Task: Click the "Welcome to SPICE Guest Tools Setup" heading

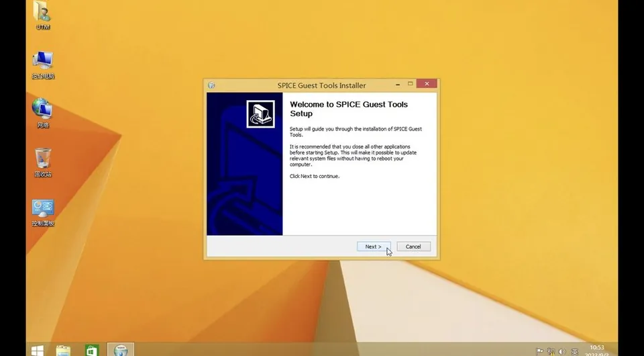Action: [x=349, y=109]
